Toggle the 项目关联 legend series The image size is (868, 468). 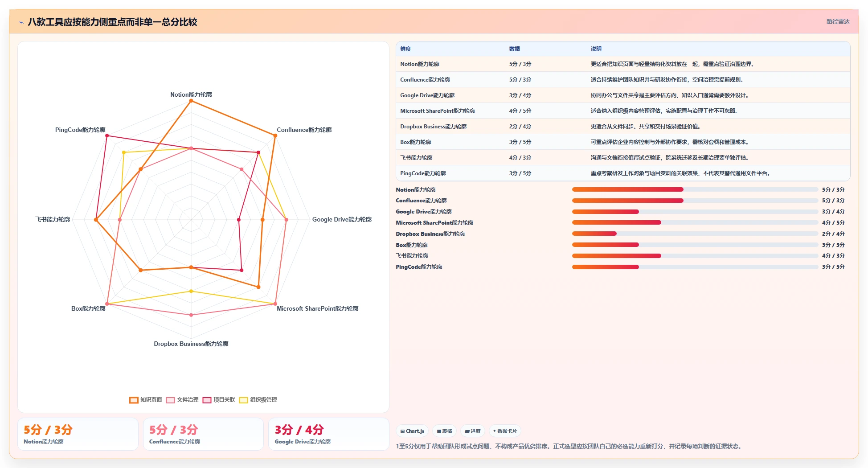click(219, 400)
